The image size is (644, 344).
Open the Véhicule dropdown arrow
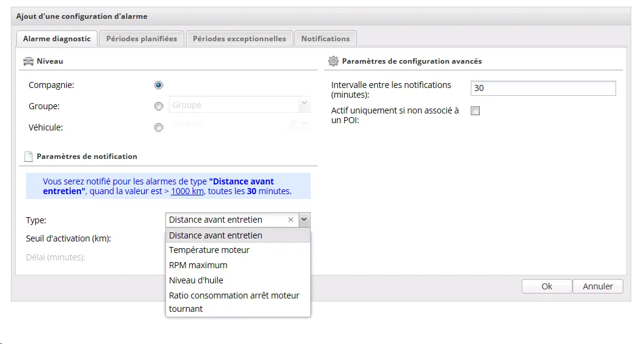click(x=304, y=123)
